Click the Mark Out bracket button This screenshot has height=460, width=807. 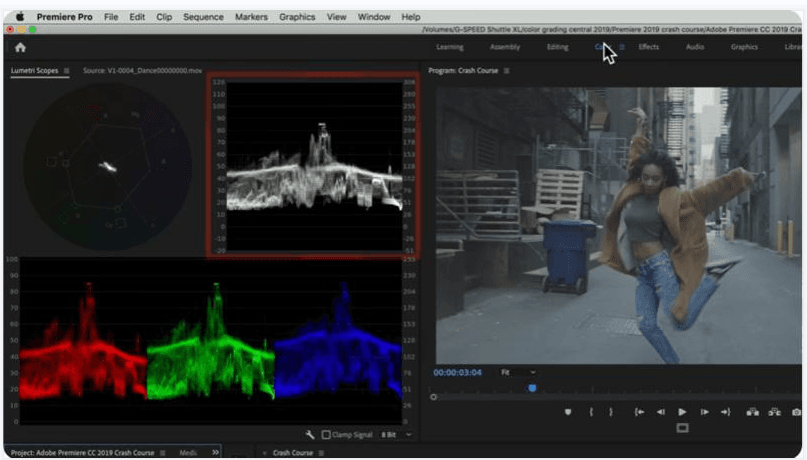pos(611,412)
